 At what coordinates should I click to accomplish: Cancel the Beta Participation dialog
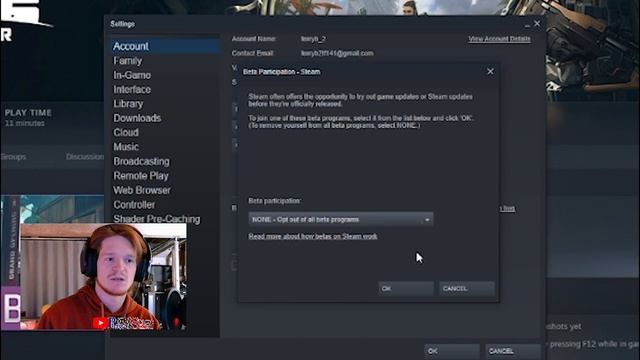click(x=467, y=289)
